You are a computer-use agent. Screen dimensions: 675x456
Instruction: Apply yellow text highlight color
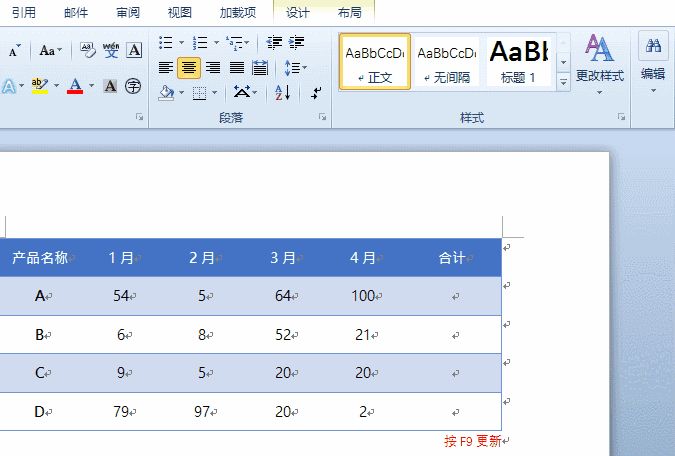coord(40,86)
